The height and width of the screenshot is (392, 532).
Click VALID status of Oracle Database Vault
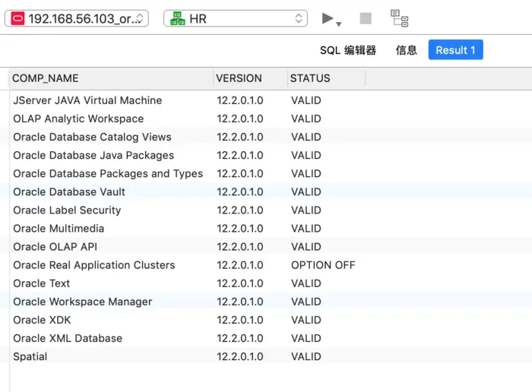[306, 192]
